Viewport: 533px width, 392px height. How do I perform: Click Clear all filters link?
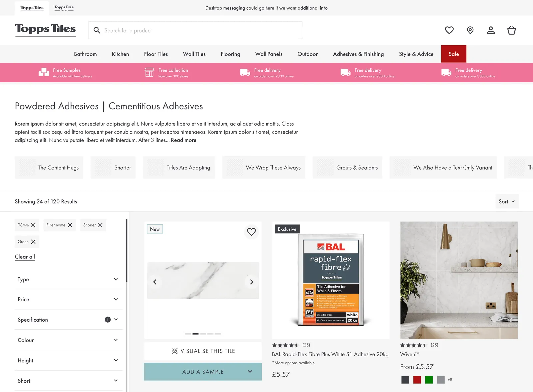pyautogui.click(x=25, y=257)
